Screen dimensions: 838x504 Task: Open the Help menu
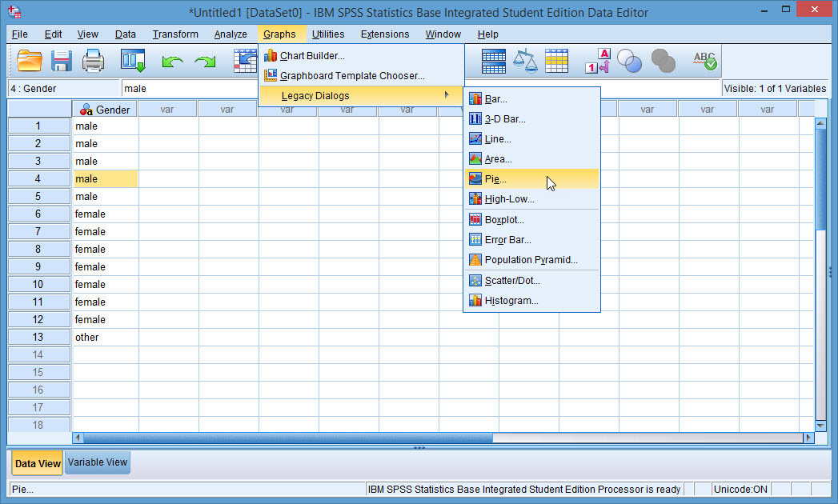488,34
